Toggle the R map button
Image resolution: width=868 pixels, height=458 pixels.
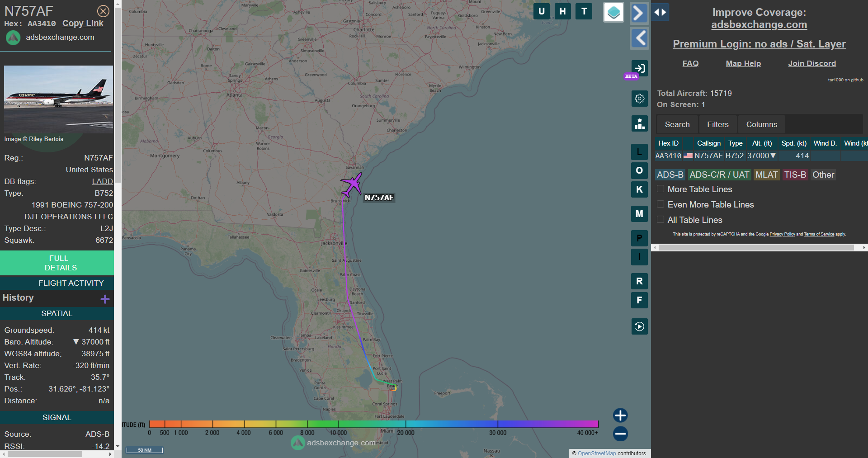point(639,281)
